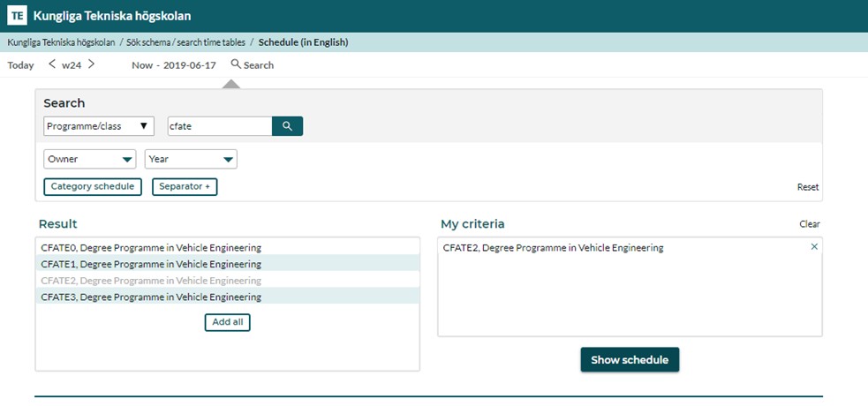Open the Now - 2019-06-17 date range

coord(174,65)
